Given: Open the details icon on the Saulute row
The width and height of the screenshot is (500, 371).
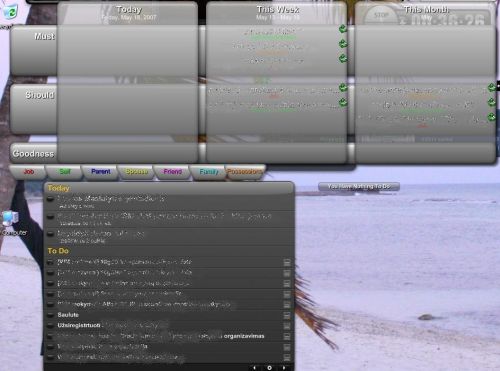Looking at the screenshot, I should point(287,315).
